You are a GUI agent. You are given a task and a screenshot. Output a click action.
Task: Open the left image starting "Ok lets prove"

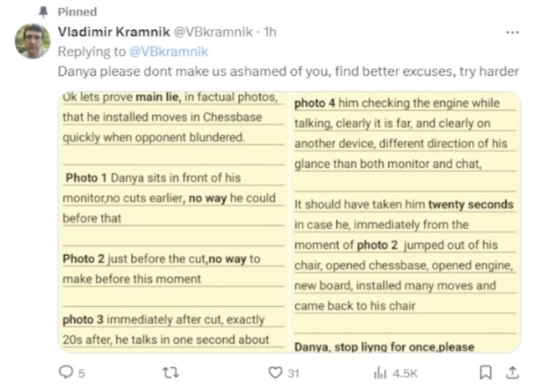[173, 220]
